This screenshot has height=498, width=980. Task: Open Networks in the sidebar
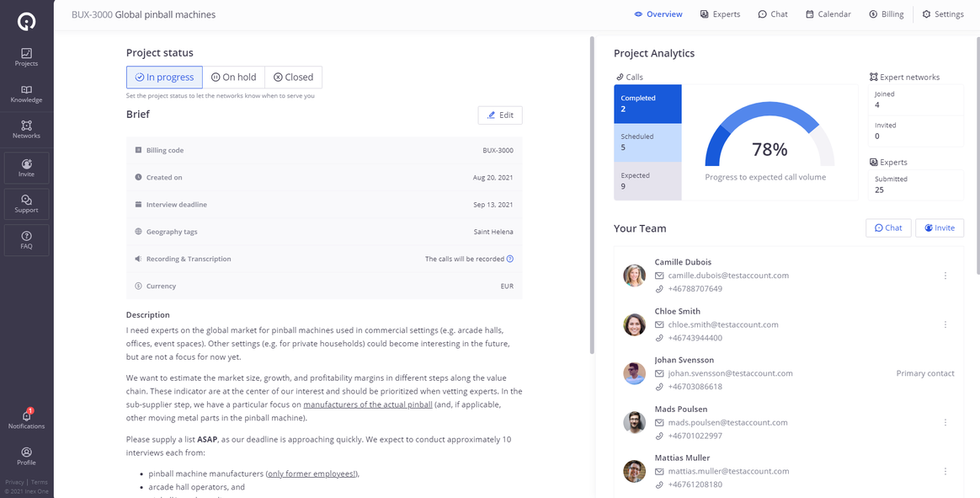26,130
